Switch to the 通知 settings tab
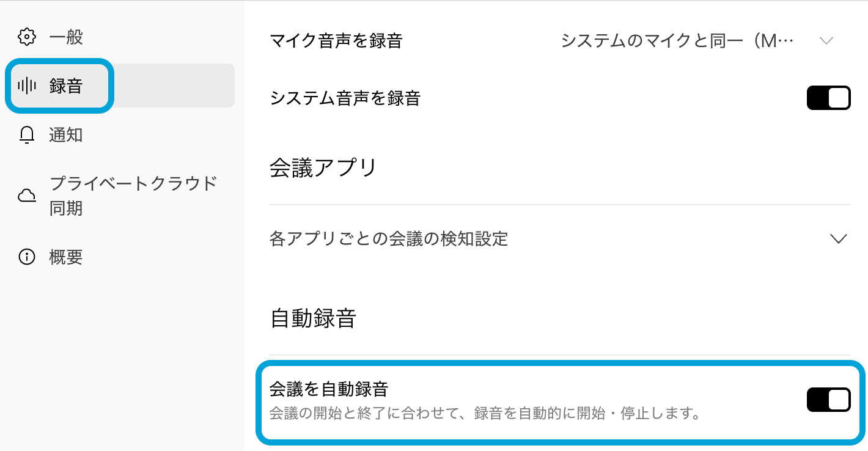The height and width of the screenshot is (451, 868). [x=66, y=135]
